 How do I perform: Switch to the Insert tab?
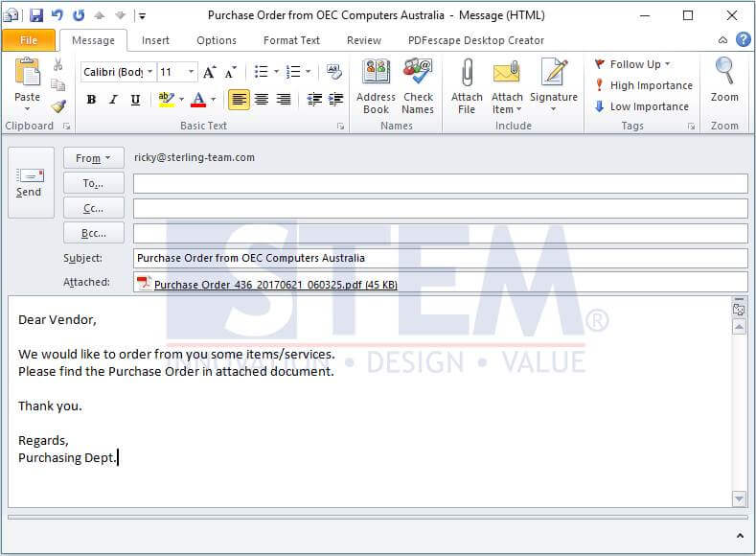[155, 40]
